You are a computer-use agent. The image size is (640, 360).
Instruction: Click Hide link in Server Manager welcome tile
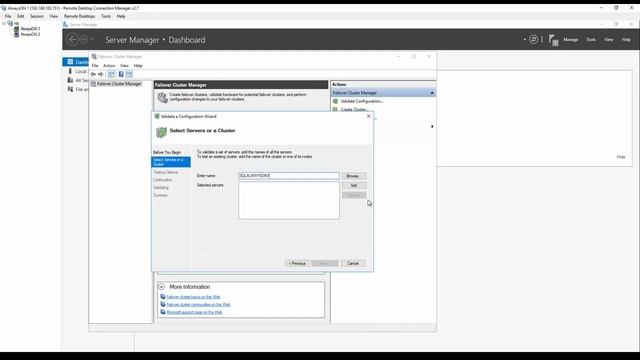(621, 157)
